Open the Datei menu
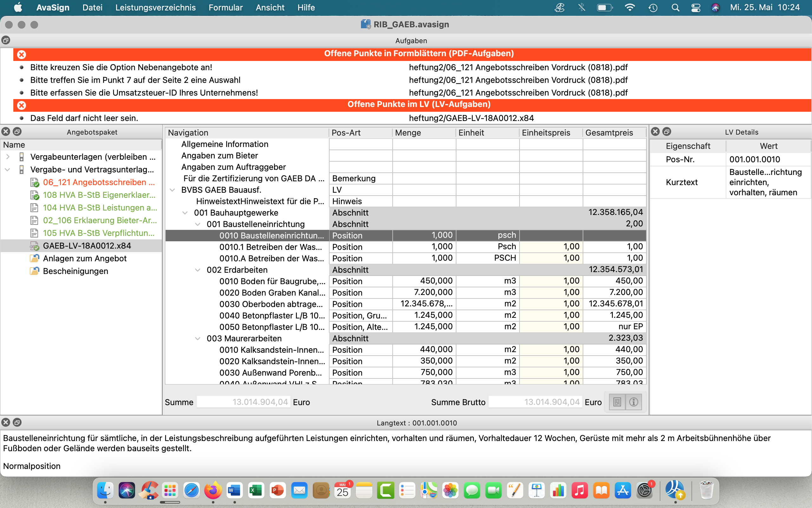Image resolution: width=812 pixels, height=508 pixels. [92, 7]
